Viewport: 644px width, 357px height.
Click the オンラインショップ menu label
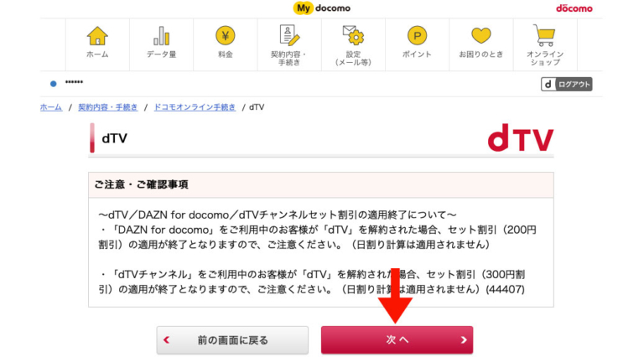[x=545, y=59]
